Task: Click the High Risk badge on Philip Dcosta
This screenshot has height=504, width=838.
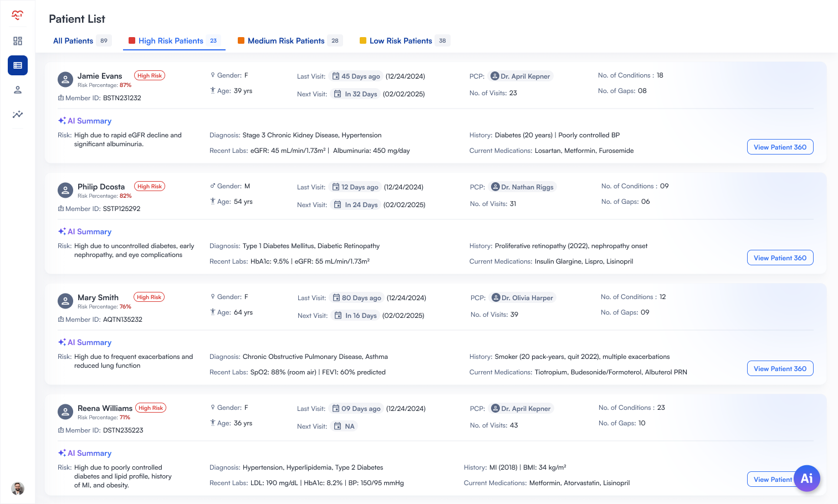Action: point(149,186)
